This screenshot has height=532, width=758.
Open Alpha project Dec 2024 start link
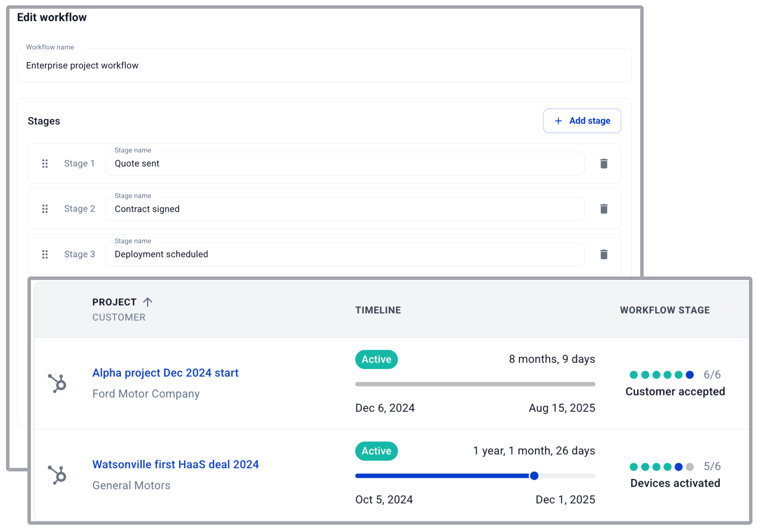[x=165, y=373]
